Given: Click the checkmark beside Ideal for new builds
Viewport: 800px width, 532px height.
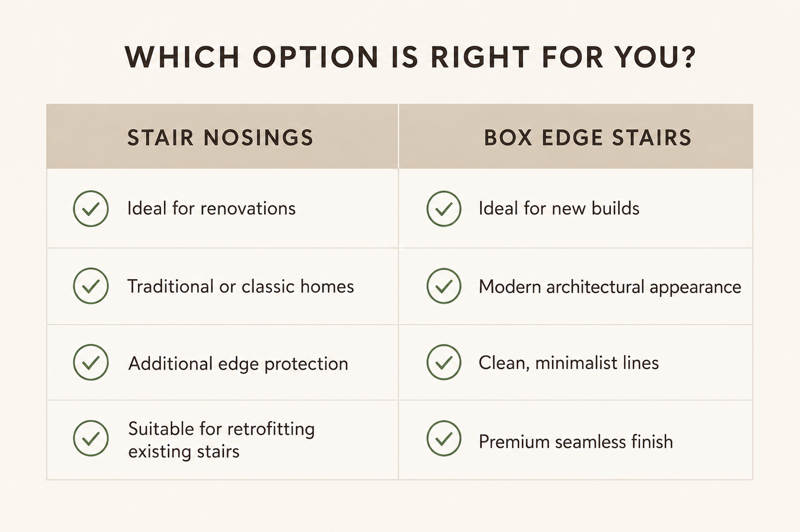Looking at the screenshot, I should [x=443, y=209].
